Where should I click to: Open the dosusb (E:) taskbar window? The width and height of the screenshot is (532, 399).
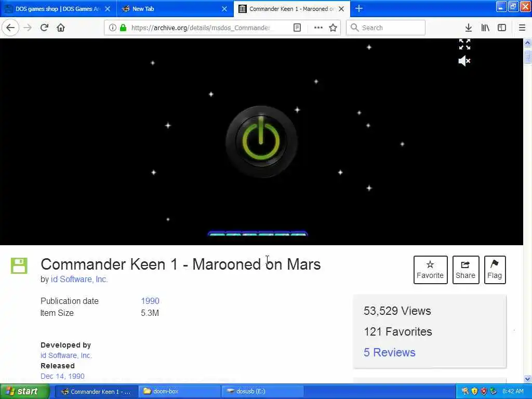(x=262, y=391)
